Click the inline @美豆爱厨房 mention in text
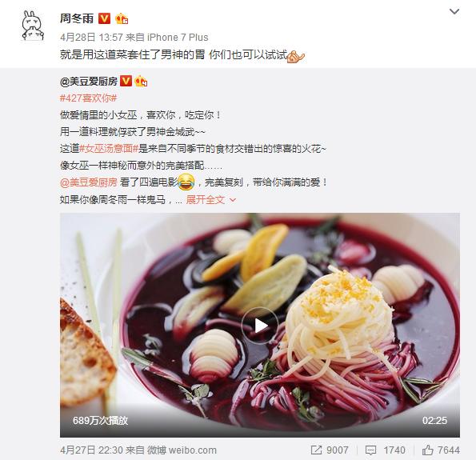This screenshot has width=476, height=460. point(89,182)
